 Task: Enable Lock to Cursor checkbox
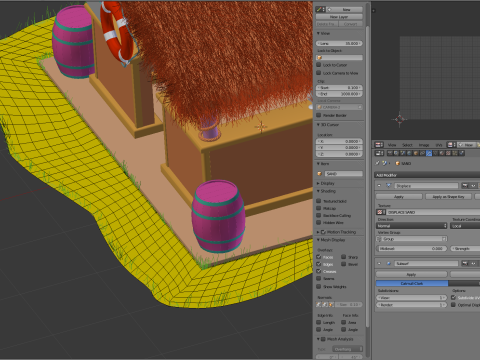point(318,65)
